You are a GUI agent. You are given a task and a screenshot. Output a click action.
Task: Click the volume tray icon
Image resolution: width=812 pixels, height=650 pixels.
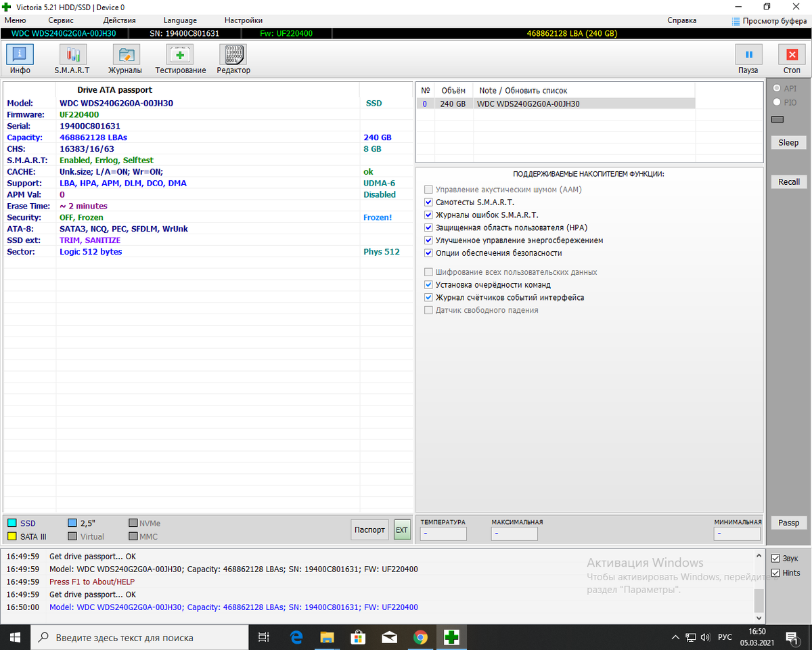tap(706, 637)
